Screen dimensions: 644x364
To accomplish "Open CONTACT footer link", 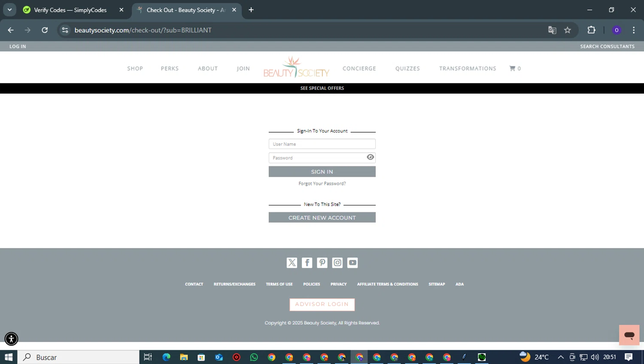I will pos(194,284).
